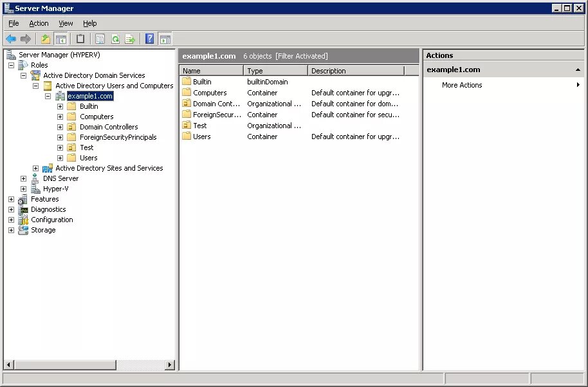The height and width of the screenshot is (387, 588).
Task: Click Active Directory Domain Services icon
Action: pyautogui.click(x=35, y=75)
